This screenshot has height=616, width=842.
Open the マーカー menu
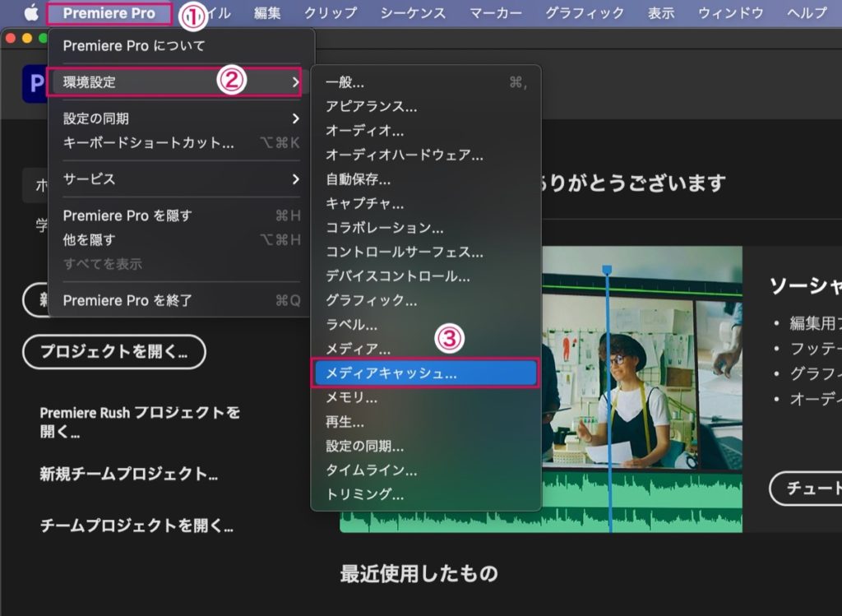496,13
